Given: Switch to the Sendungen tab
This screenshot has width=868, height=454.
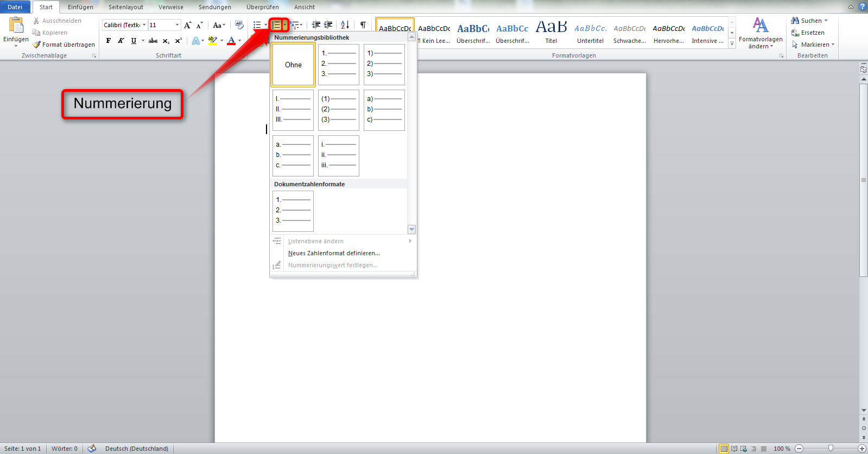Looking at the screenshot, I should click(215, 7).
